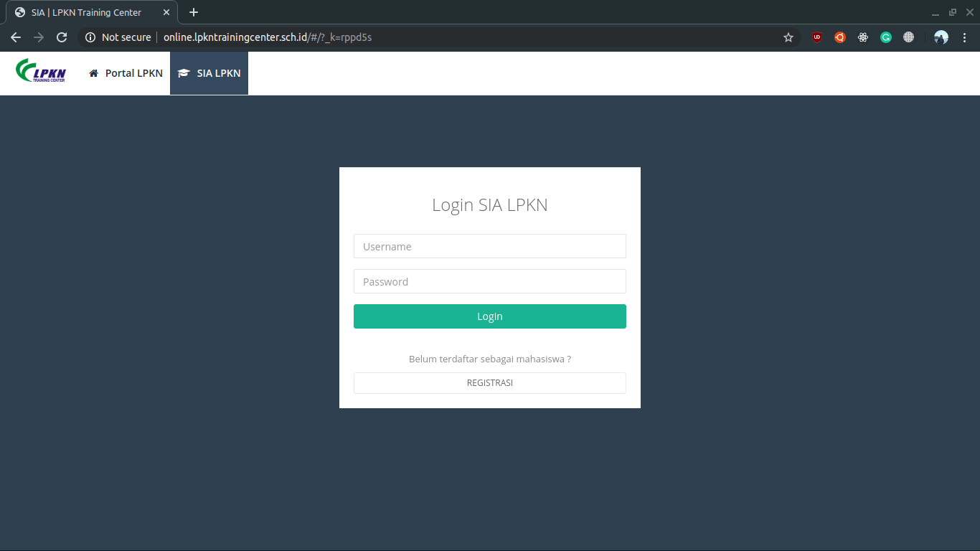This screenshot has height=551, width=980.
Task: Open the Chrome three-dot menu
Action: point(965,37)
